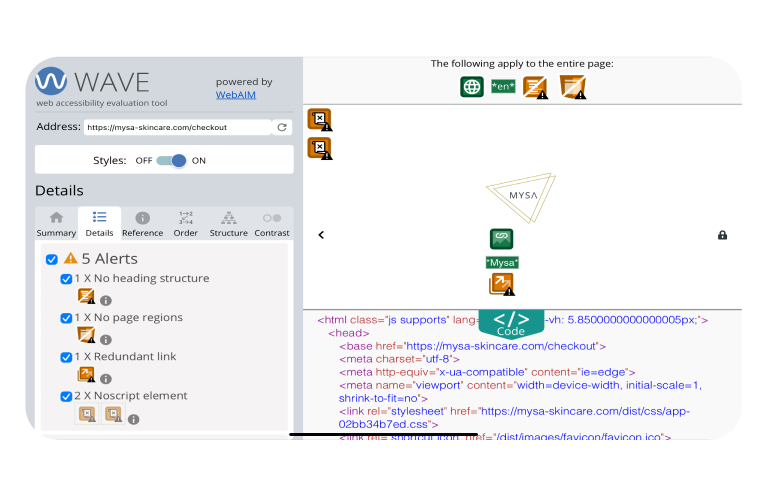Click the no page regions icon in page header

pos(572,87)
